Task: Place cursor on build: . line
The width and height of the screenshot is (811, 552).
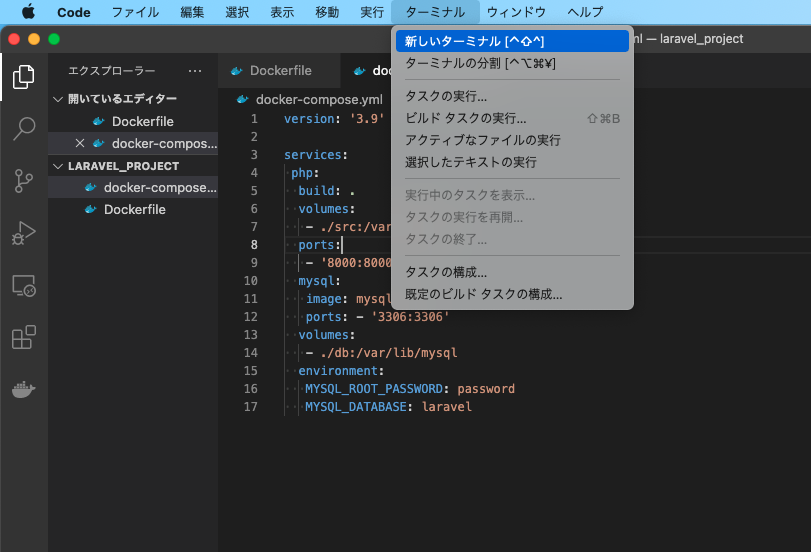Action: [326, 191]
